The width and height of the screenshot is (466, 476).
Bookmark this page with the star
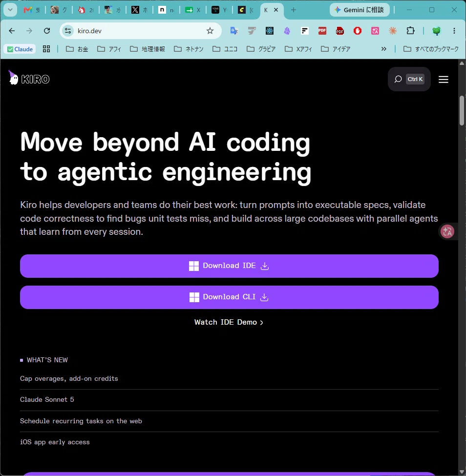click(x=210, y=31)
